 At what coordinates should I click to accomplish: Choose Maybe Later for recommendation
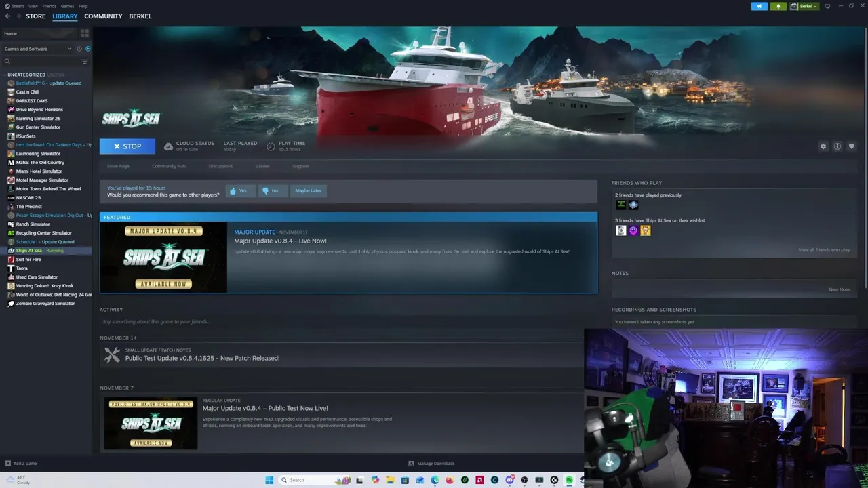pyautogui.click(x=308, y=190)
